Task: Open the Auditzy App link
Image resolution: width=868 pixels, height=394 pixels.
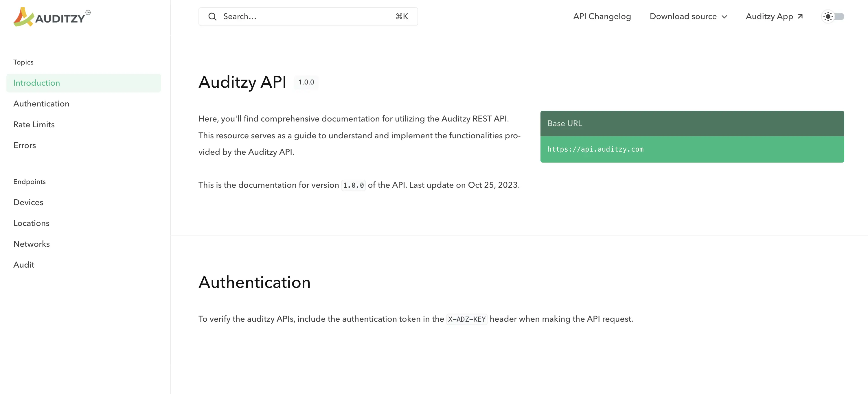Action: click(774, 16)
